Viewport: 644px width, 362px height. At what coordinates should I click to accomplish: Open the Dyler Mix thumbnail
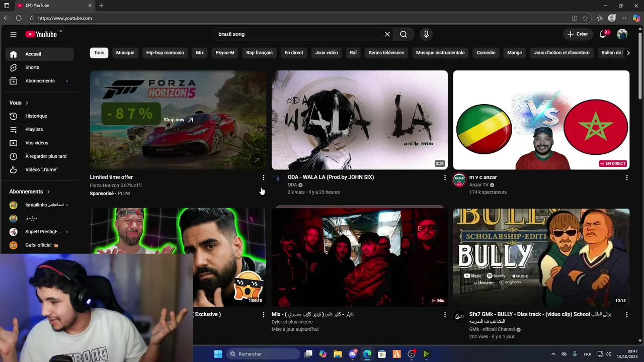tap(360, 257)
